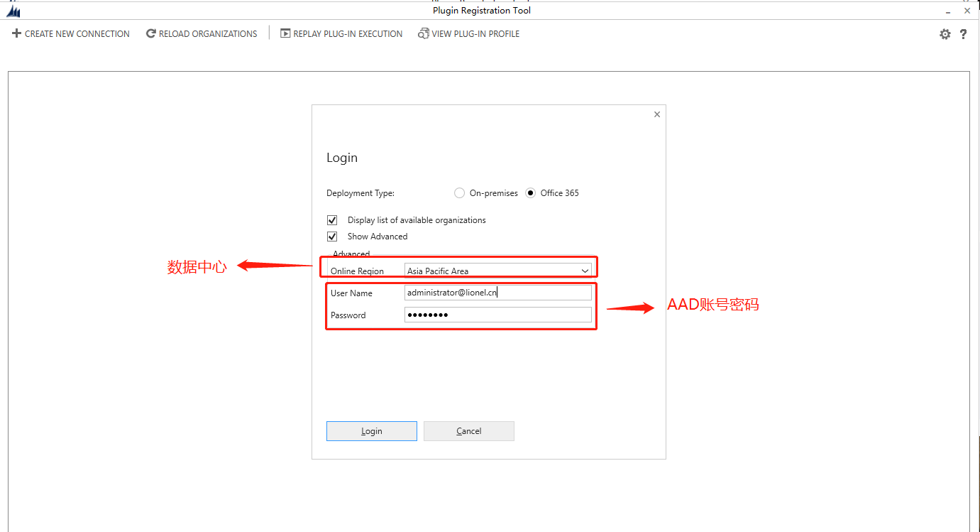Click the Cancel button
This screenshot has width=980, height=532.
point(469,431)
